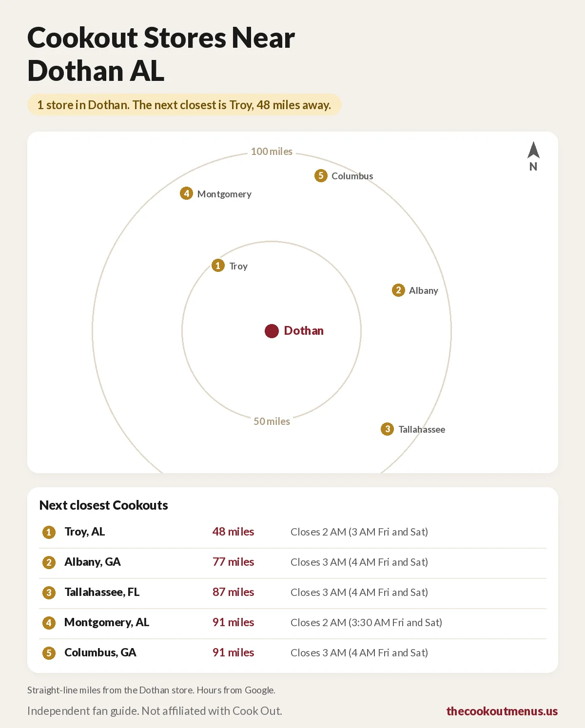This screenshot has height=728, width=585.
Task: Click the Cookout Stores Near Dothan AL title
Action: (161, 54)
